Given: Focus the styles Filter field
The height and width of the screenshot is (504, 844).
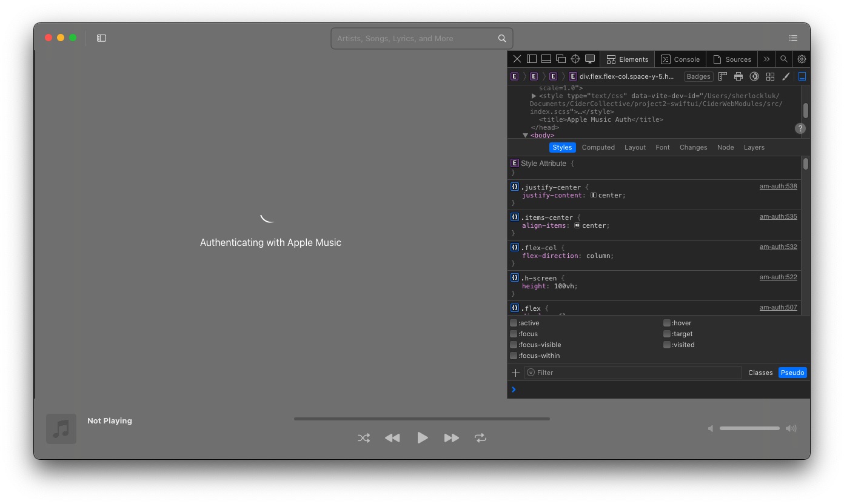Looking at the screenshot, I should [632, 373].
